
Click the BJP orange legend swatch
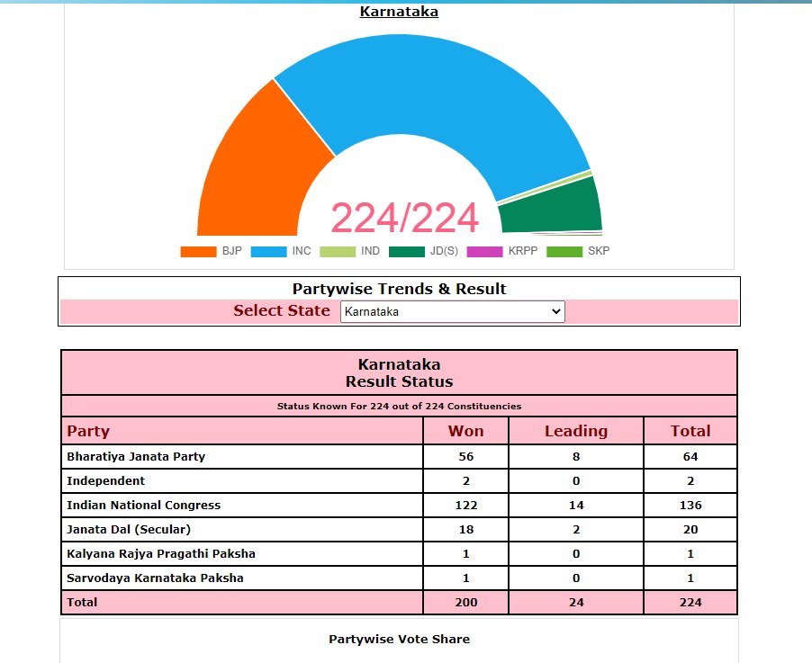[x=198, y=252]
